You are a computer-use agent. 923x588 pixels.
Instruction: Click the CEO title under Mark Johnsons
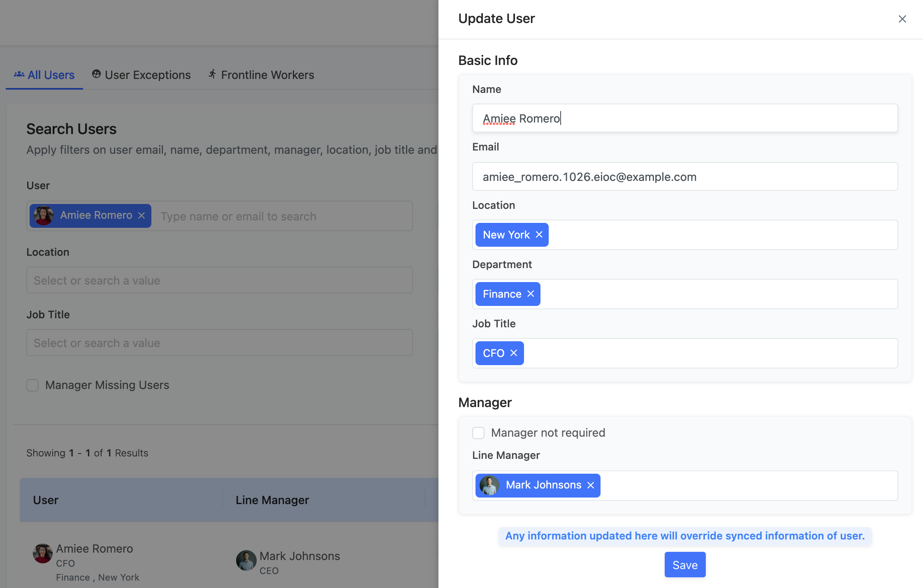pos(269,571)
